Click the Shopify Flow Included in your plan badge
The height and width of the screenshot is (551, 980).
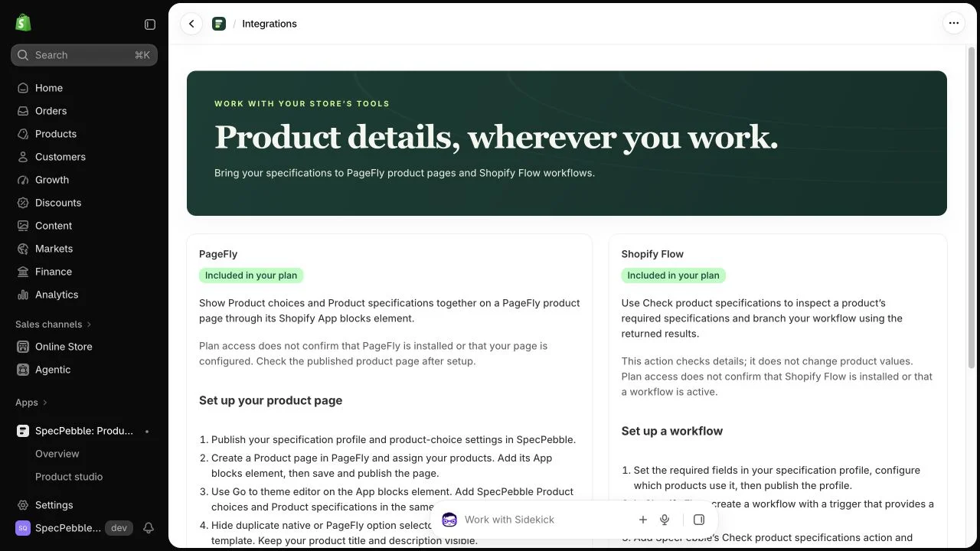(x=674, y=275)
